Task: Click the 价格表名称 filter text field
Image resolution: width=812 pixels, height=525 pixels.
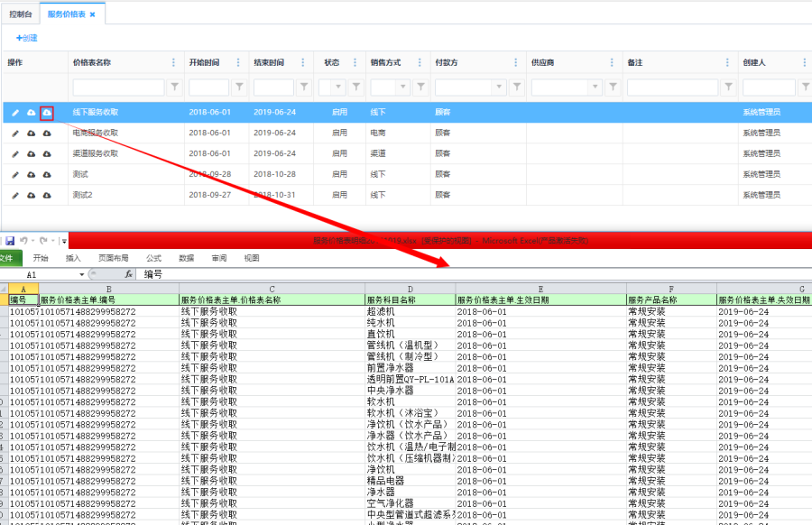Action: pos(118,87)
